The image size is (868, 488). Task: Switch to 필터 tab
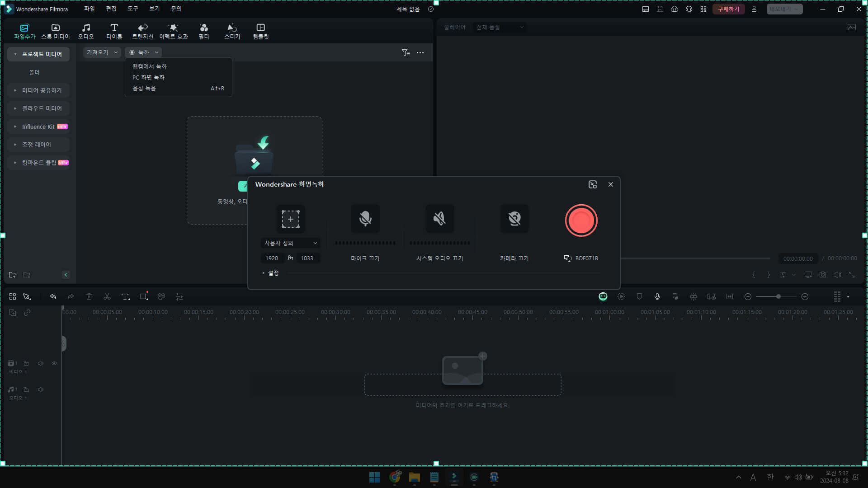point(204,32)
